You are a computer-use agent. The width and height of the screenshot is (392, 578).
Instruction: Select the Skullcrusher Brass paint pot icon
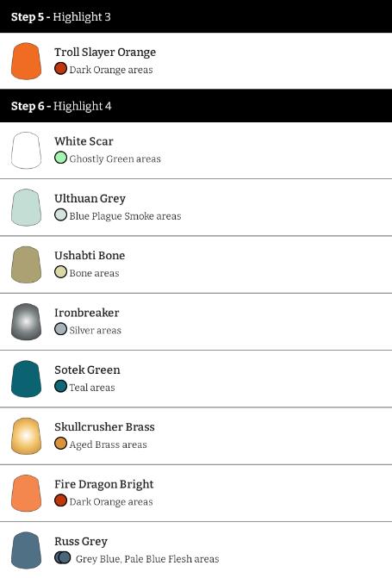point(26,436)
